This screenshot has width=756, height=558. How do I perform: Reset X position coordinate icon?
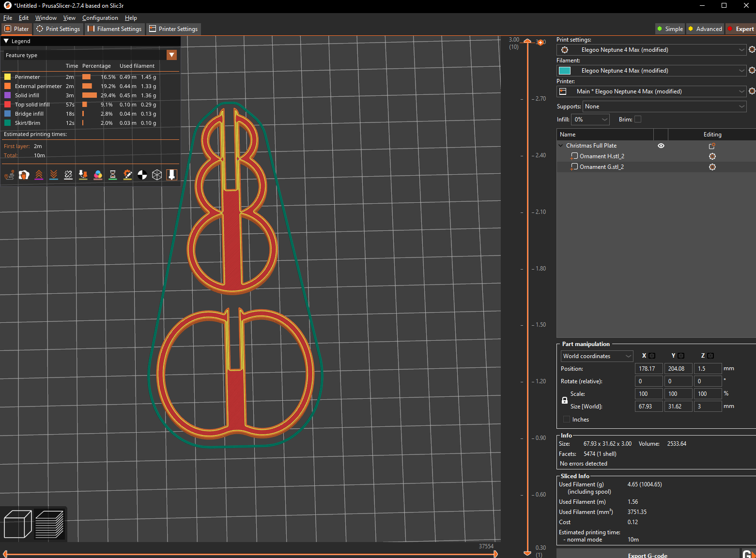[652, 356]
